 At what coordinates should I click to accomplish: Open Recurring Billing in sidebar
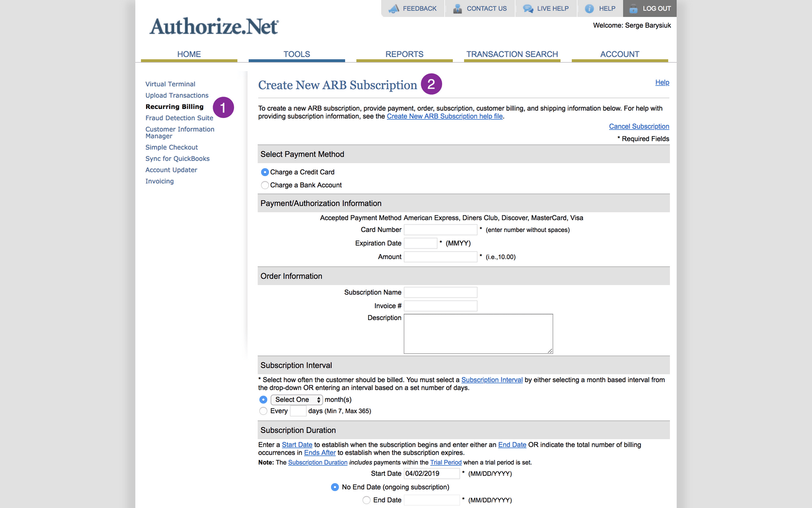click(x=174, y=107)
